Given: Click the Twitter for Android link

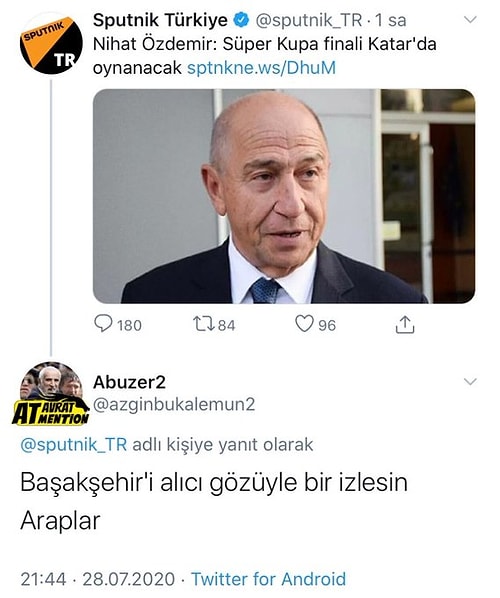Looking at the screenshot, I should coord(268,579).
